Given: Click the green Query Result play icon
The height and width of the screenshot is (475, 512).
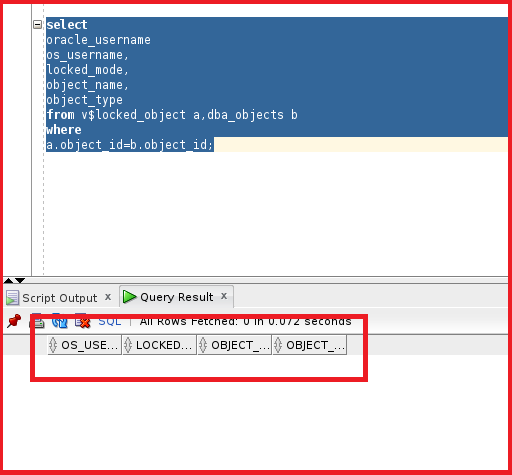Looking at the screenshot, I should (129, 296).
